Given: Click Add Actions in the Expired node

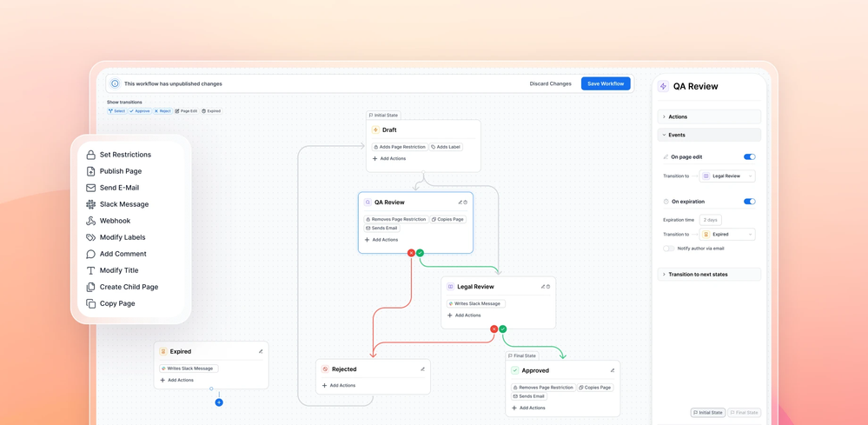Looking at the screenshot, I should (176, 380).
